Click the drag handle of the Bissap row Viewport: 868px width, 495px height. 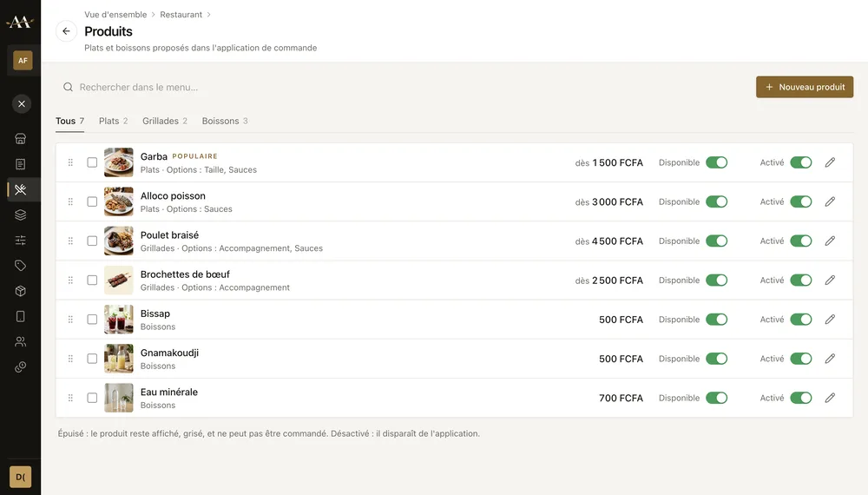click(x=70, y=320)
